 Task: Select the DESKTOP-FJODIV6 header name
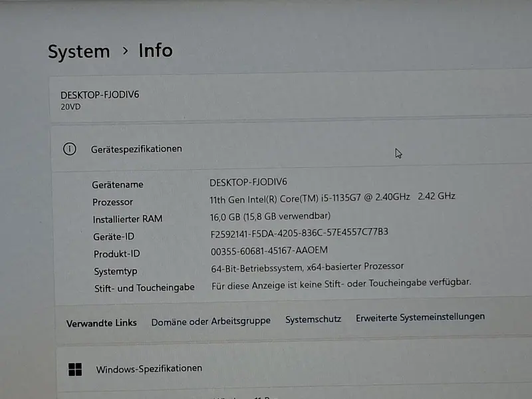click(100, 94)
